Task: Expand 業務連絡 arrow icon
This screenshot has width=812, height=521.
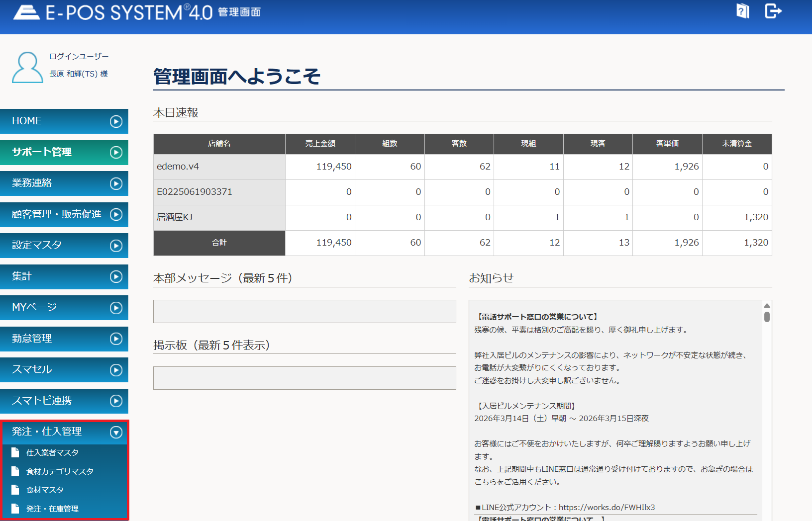Action: (116, 183)
